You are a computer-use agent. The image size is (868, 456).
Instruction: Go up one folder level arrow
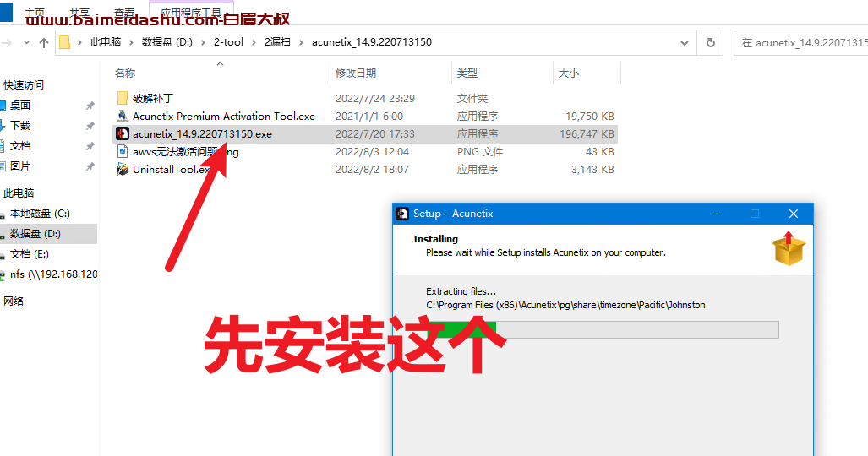(44, 42)
